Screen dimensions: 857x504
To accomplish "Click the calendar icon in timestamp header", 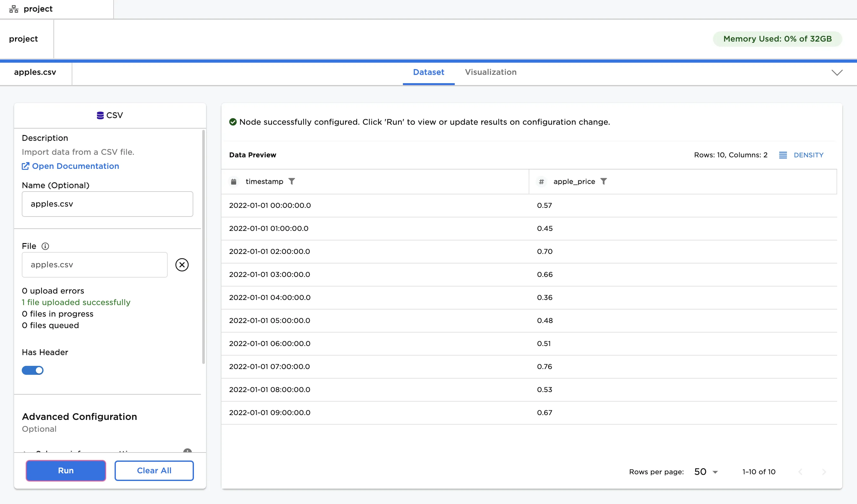I will 234,182.
